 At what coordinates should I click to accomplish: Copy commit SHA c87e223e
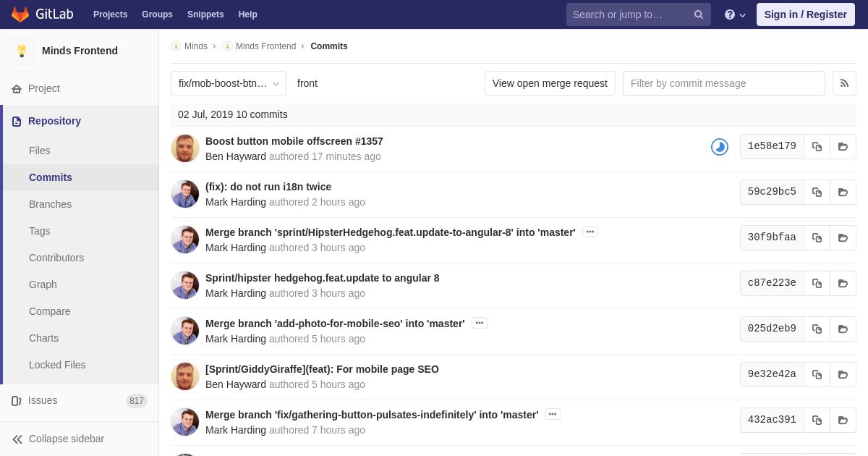pyautogui.click(x=817, y=283)
